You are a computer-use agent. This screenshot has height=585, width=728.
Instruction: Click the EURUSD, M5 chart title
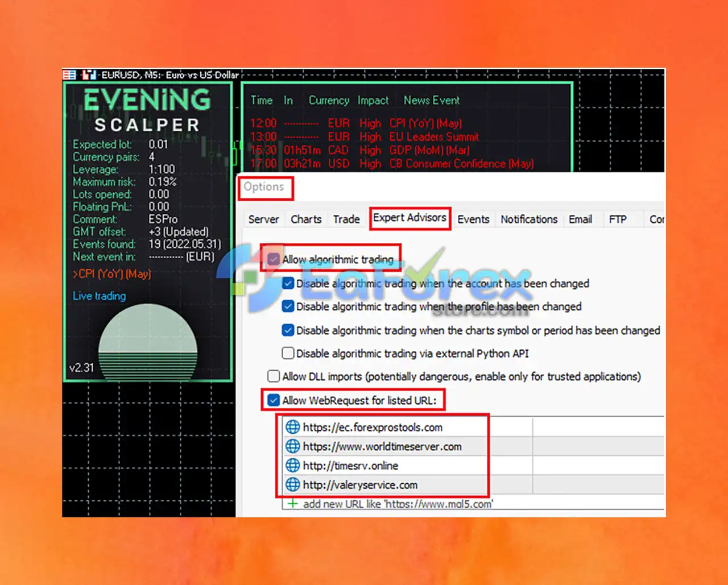(170, 74)
